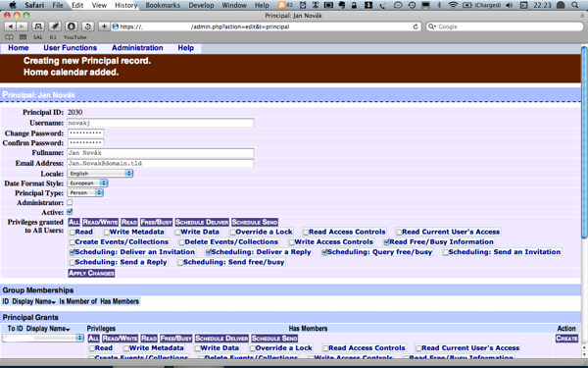This screenshot has width=588, height=368.
Task: Uncheck the Active checkbox
Action: (x=70, y=212)
